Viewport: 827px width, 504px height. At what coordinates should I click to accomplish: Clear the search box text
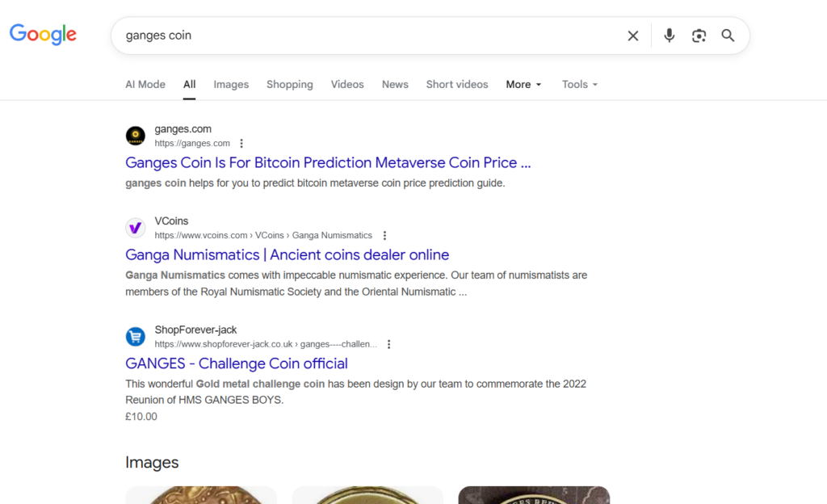pos(633,36)
